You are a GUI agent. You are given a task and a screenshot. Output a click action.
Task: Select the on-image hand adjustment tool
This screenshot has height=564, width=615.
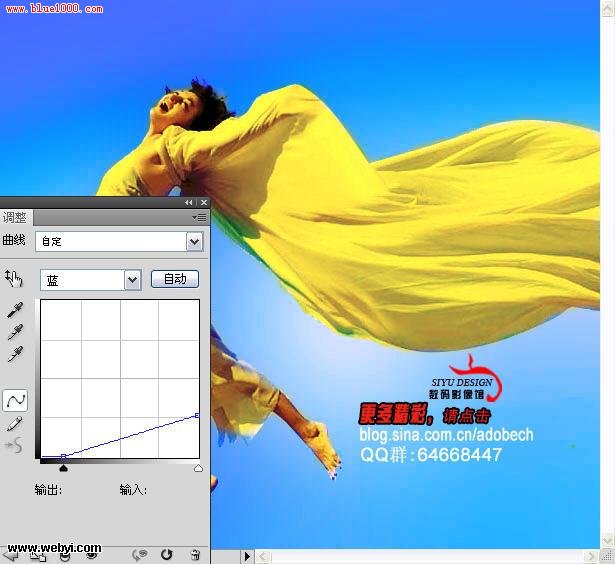click(14, 278)
